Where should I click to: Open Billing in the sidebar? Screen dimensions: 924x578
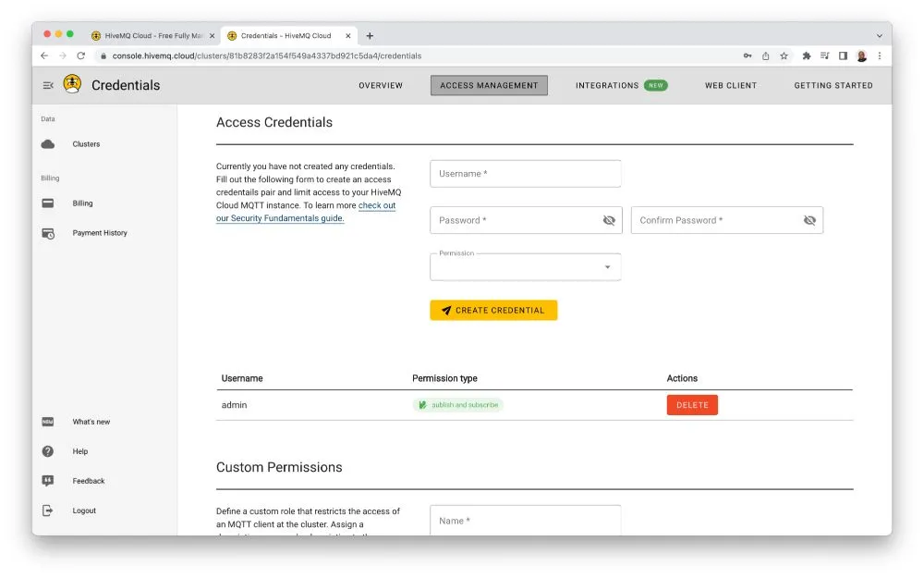click(82, 203)
